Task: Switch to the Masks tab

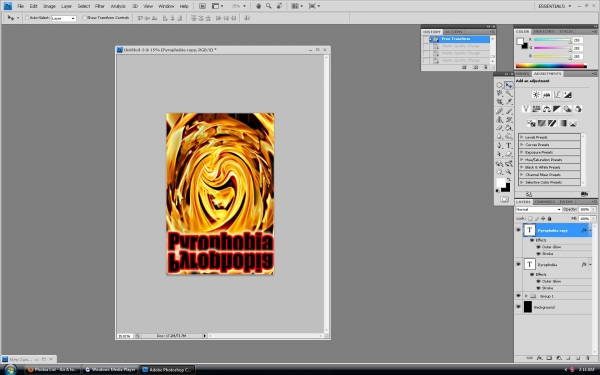Action: (523, 73)
